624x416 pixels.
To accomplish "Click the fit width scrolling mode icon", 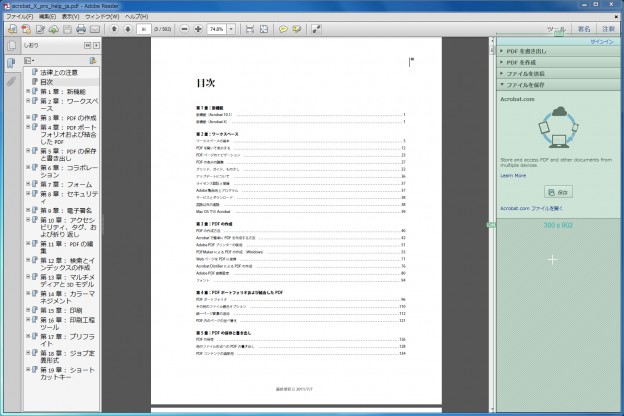I will 250,29.
